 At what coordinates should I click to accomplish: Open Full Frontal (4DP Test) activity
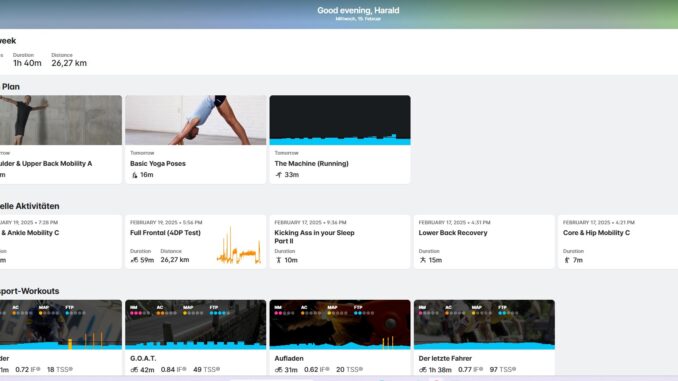click(196, 242)
